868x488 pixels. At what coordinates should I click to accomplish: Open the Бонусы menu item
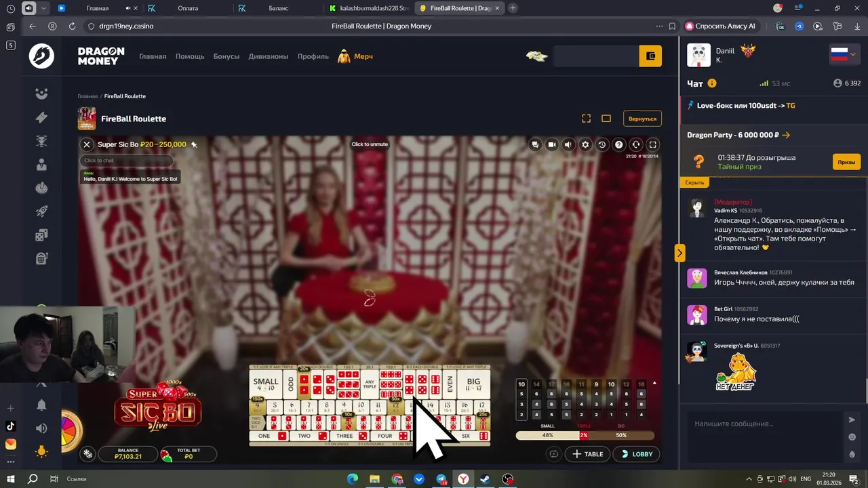tap(226, 56)
